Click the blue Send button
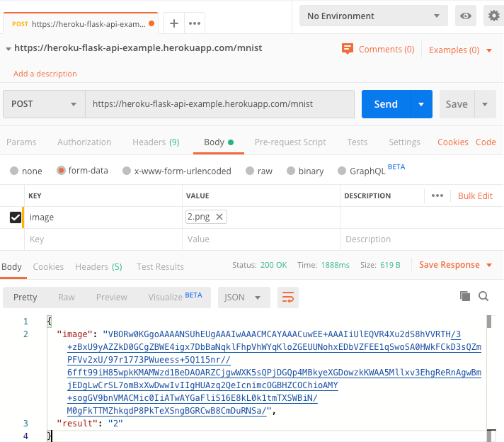 coord(386,104)
